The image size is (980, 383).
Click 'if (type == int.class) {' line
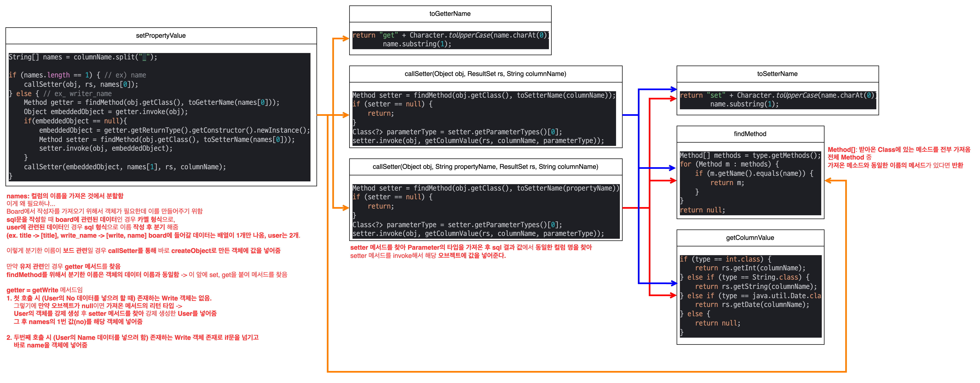pos(725,260)
